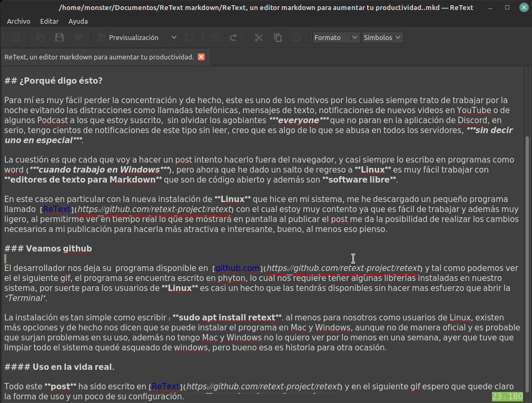Click the Undo arrow icon

point(215,37)
